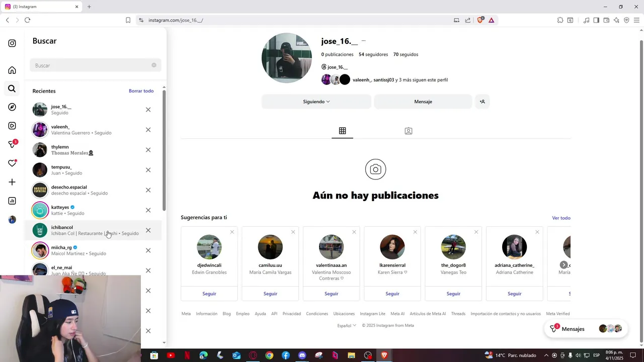The image size is (644, 362).
Task: Select the search magnifier icon in sidebar
Action: coord(12,89)
